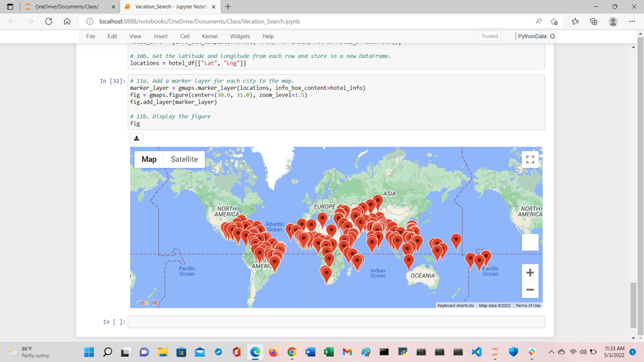
Task: Open the Widgets menu
Action: click(x=240, y=36)
